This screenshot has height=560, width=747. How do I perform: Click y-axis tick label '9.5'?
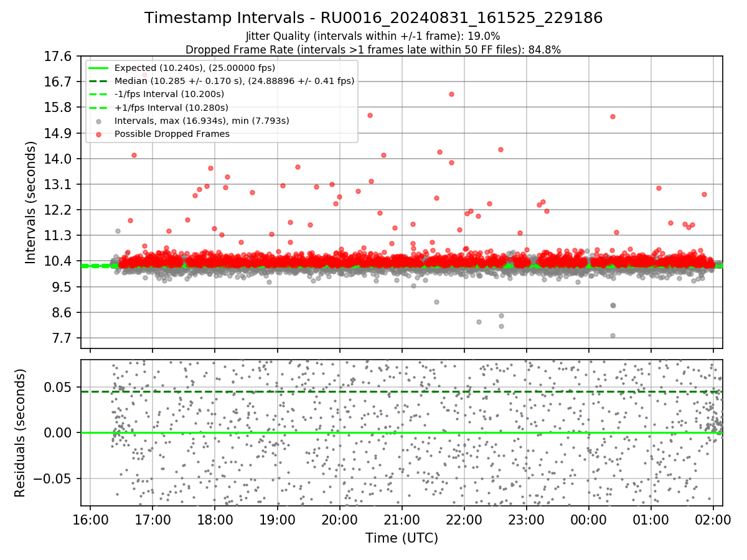pos(63,287)
